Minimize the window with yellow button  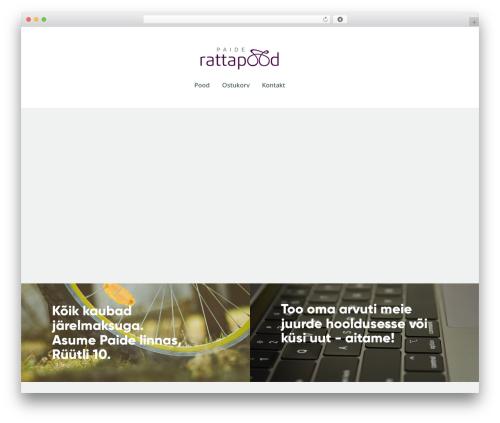(36, 19)
